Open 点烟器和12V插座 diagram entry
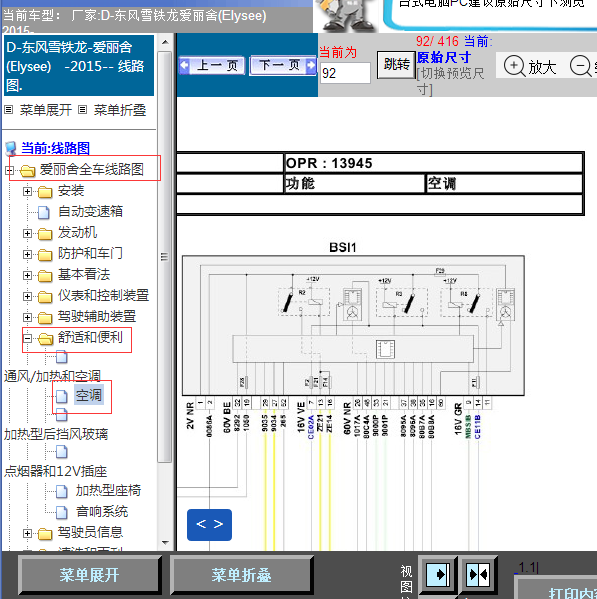The height and width of the screenshot is (599, 597). tap(56, 471)
